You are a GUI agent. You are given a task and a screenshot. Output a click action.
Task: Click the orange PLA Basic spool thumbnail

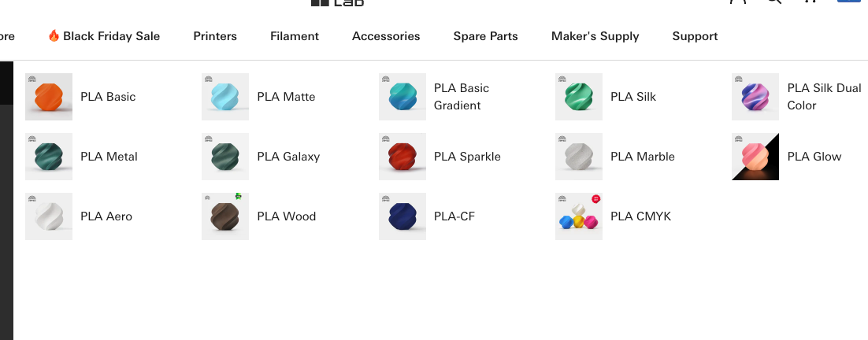(x=49, y=97)
